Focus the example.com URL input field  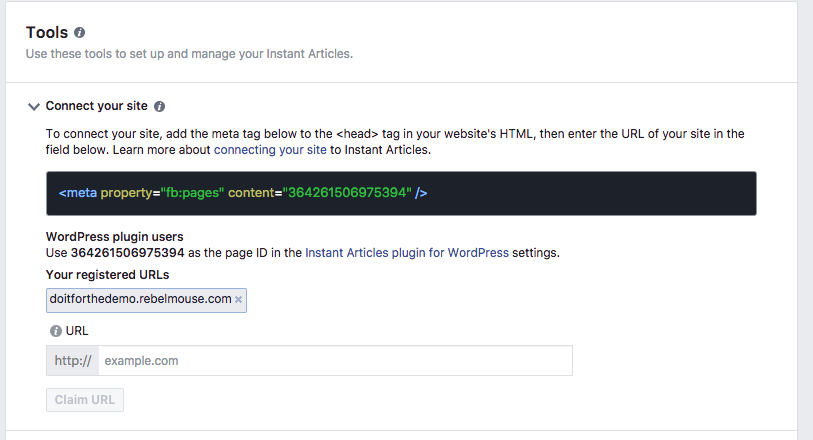point(335,361)
